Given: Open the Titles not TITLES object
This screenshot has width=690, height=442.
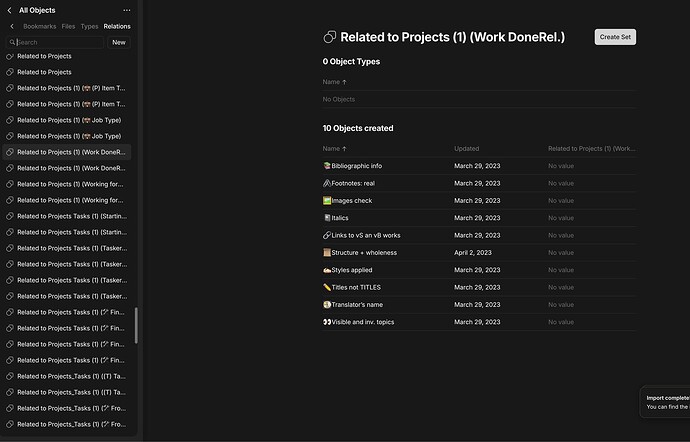Looking at the screenshot, I should (x=356, y=287).
